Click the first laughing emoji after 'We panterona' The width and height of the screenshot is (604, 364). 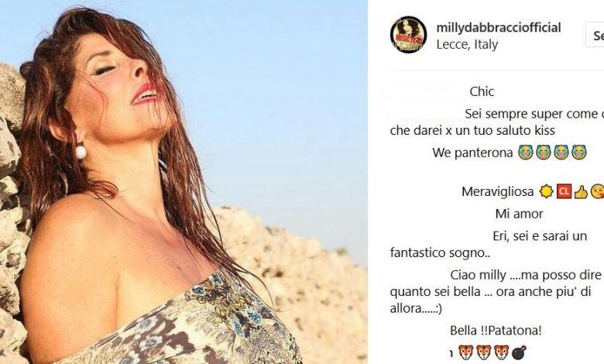[525, 152]
